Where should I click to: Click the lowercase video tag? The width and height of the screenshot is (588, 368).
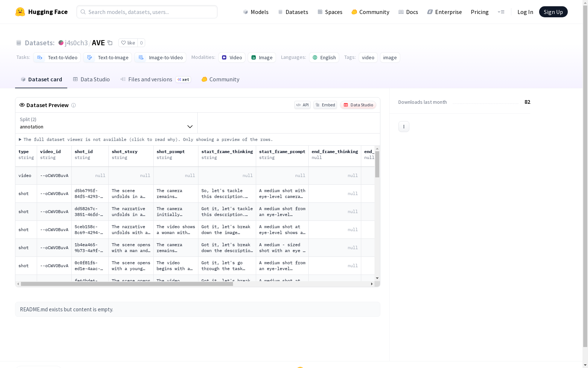[x=368, y=57]
